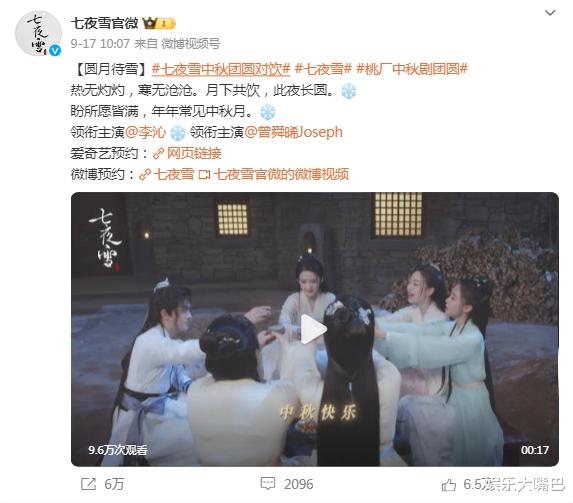
Task: Open the #七夜雪中秋团圆对饮# hashtag
Action: [221, 69]
